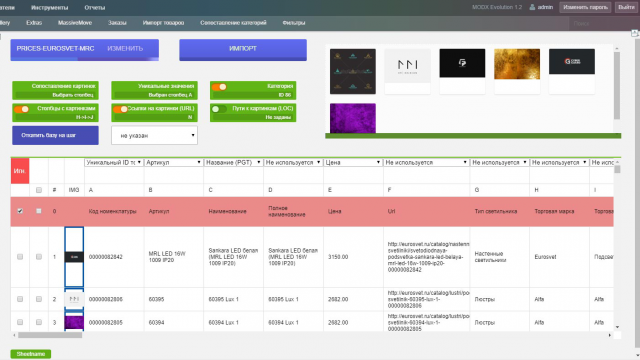Viewport: 640px width, 360px height.
Task: Check the select-all checkbox in header row
Action: pos(39,190)
